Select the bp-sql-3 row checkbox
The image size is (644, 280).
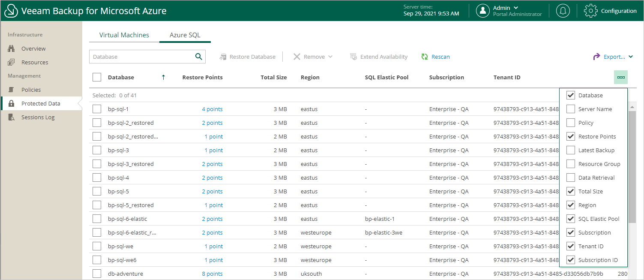97,150
